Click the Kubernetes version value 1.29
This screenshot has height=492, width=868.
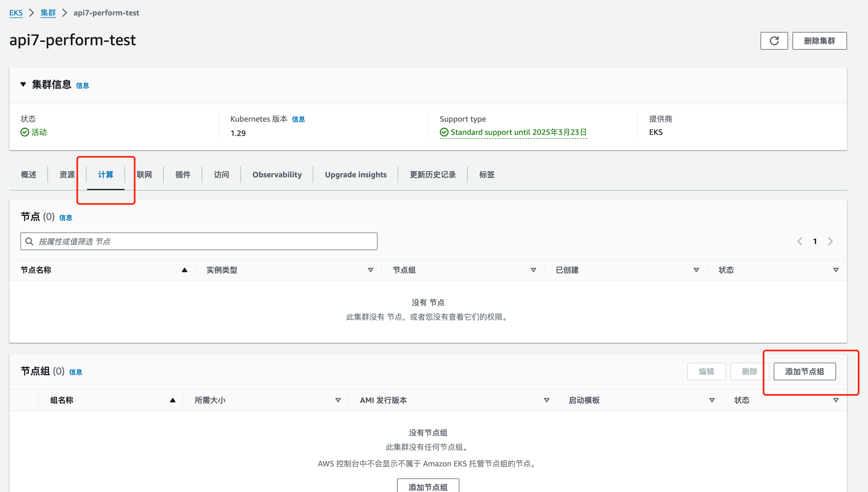[238, 133]
